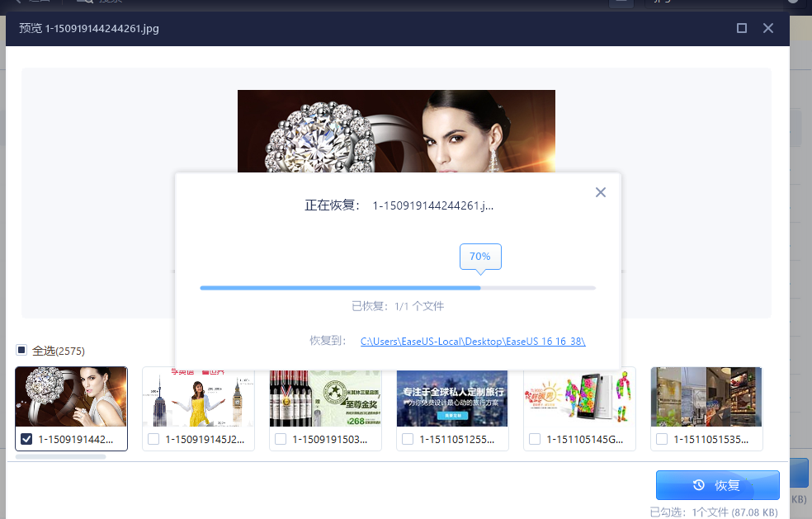Toggle the 全选 select-all checkbox
Screen dimensions: 812x519
point(21,351)
